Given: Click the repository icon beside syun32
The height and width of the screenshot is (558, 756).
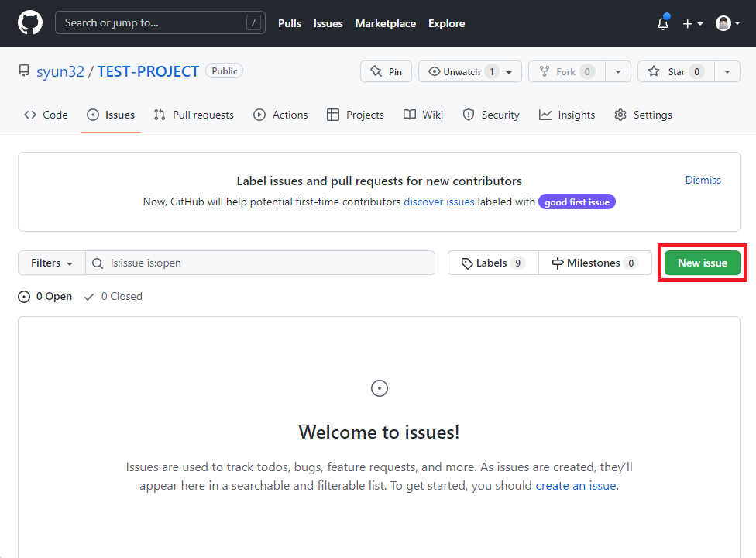Looking at the screenshot, I should coord(24,71).
